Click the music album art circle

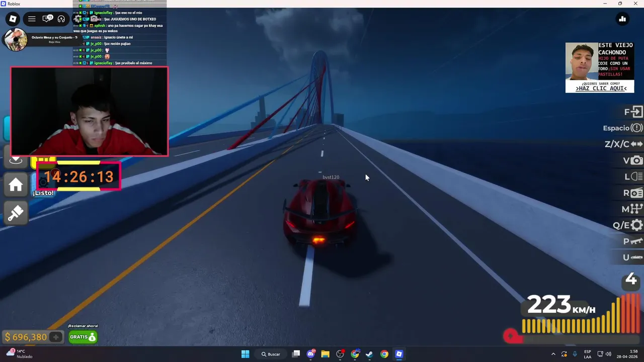click(x=16, y=40)
